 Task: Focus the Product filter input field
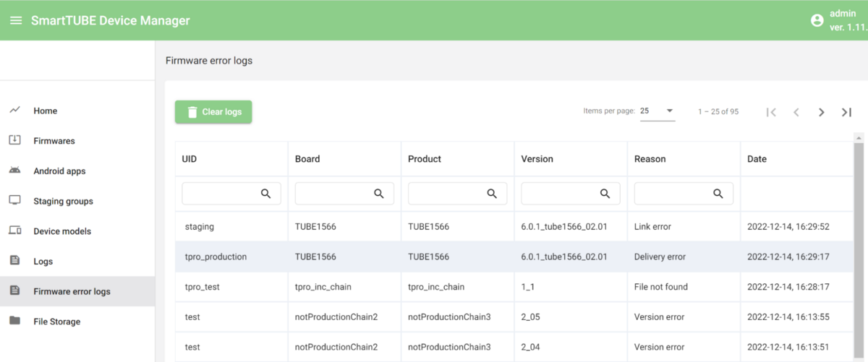click(457, 194)
